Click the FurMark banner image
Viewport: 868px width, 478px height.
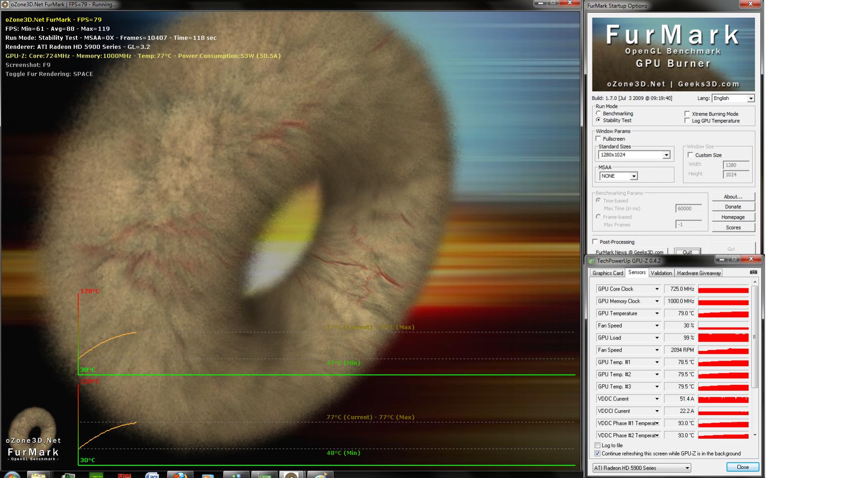click(x=673, y=54)
